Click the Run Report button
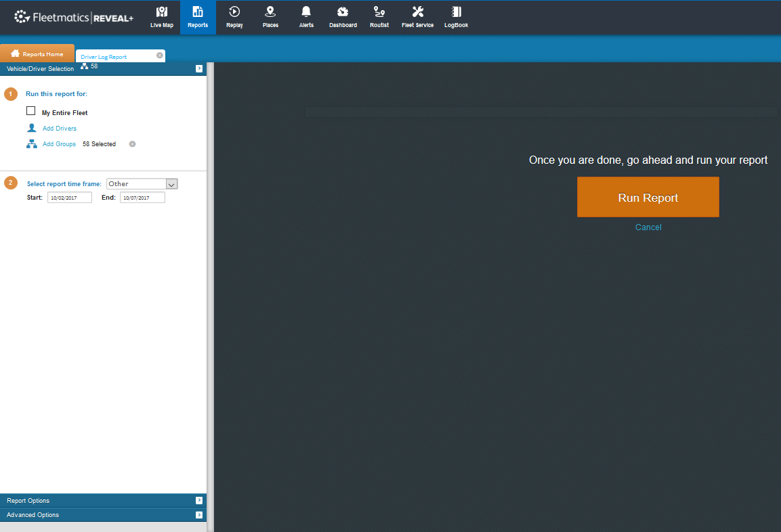This screenshot has width=781, height=532. (x=648, y=197)
